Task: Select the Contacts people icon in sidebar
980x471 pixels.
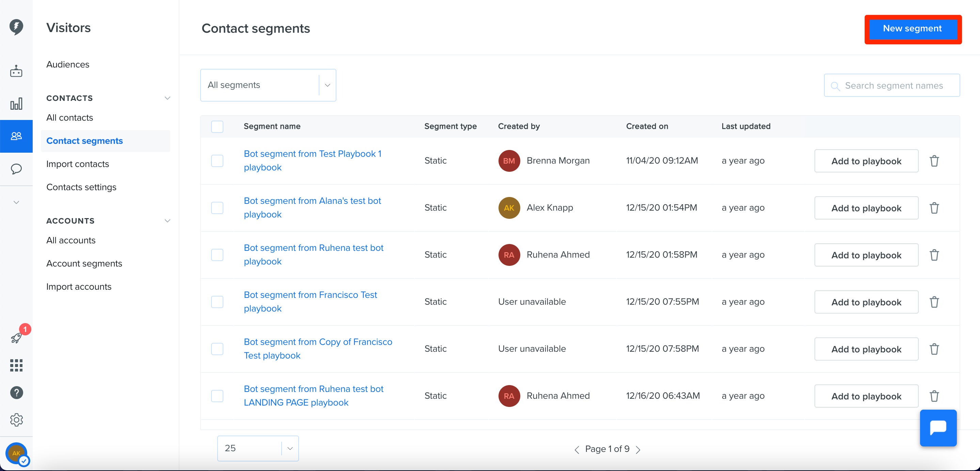Action: (x=16, y=136)
